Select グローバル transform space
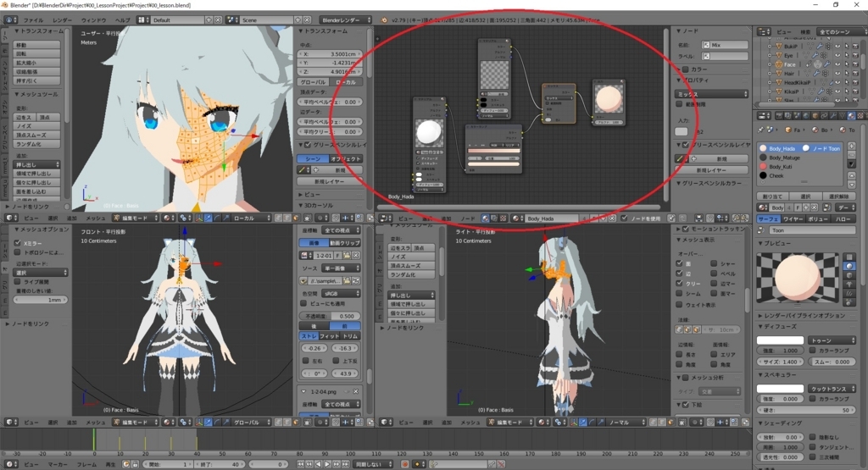This screenshot has width=868, height=470. coord(314,82)
